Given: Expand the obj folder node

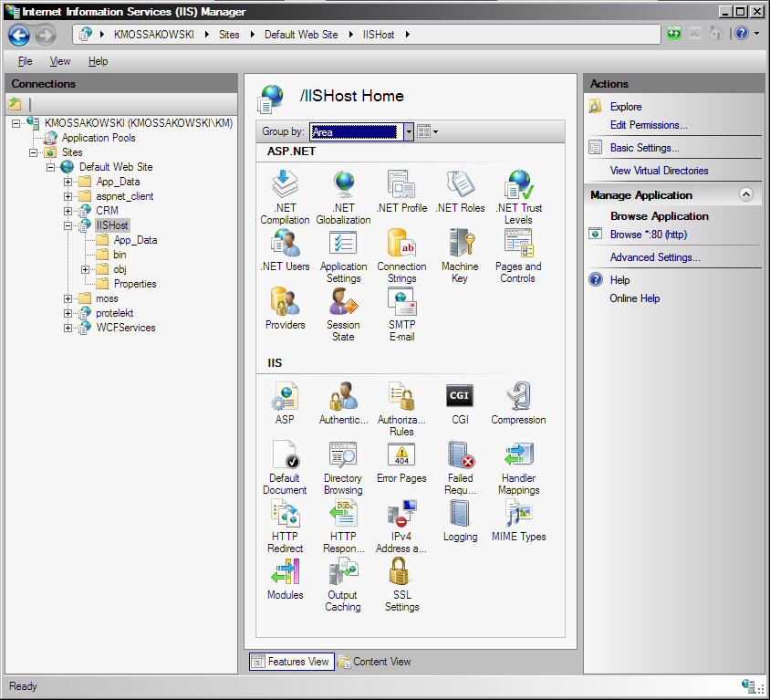Looking at the screenshot, I should [86, 269].
